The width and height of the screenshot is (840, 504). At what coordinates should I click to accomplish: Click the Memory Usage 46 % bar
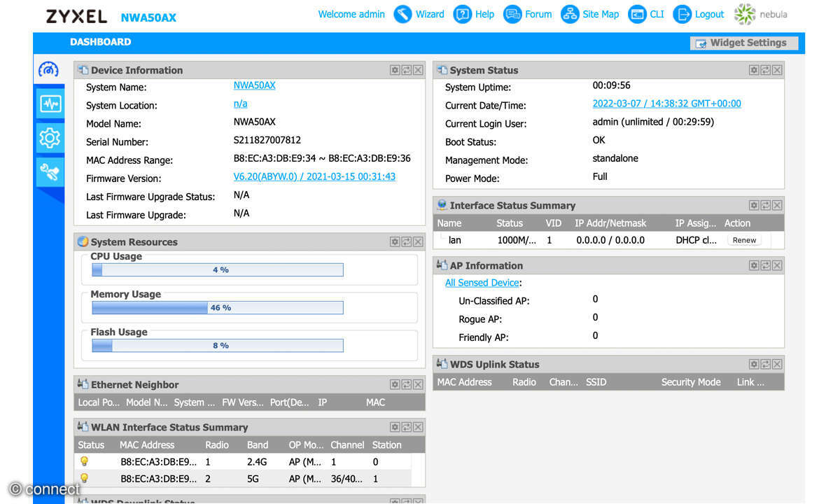click(218, 307)
